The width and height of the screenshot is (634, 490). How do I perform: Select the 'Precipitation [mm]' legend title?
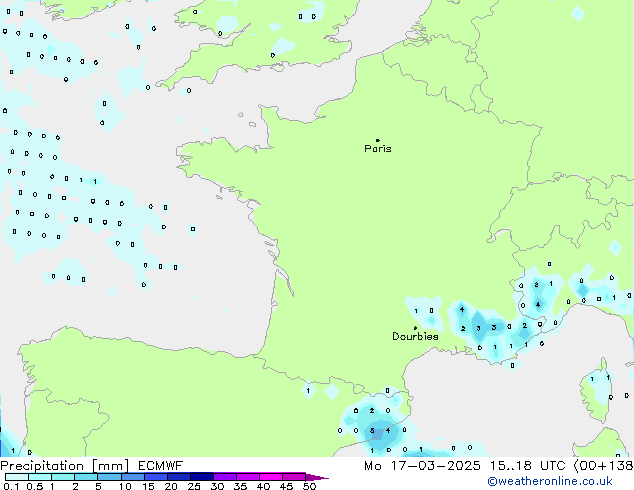point(65,466)
